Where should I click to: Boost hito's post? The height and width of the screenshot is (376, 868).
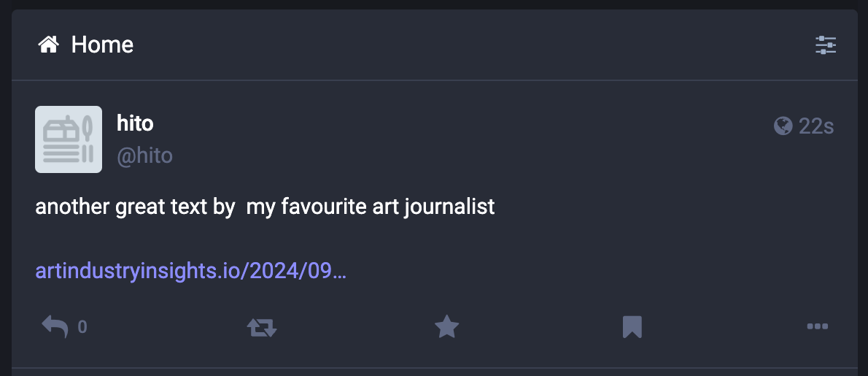[262, 327]
